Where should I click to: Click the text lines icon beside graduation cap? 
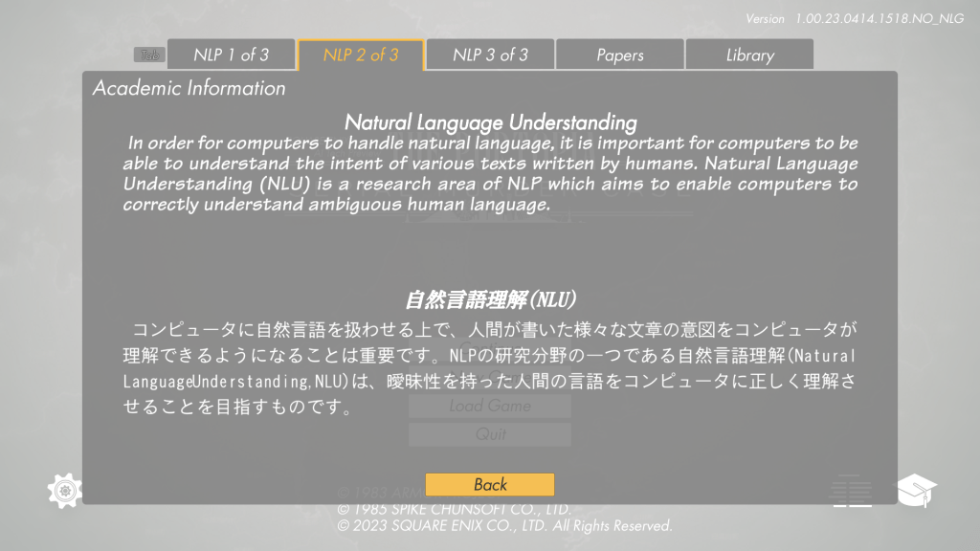852,491
